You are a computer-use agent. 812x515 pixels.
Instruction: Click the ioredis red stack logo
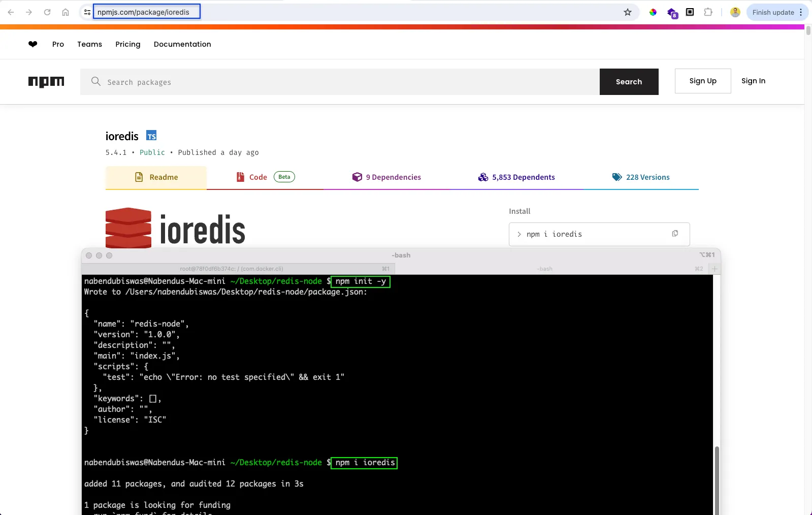pos(128,228)
